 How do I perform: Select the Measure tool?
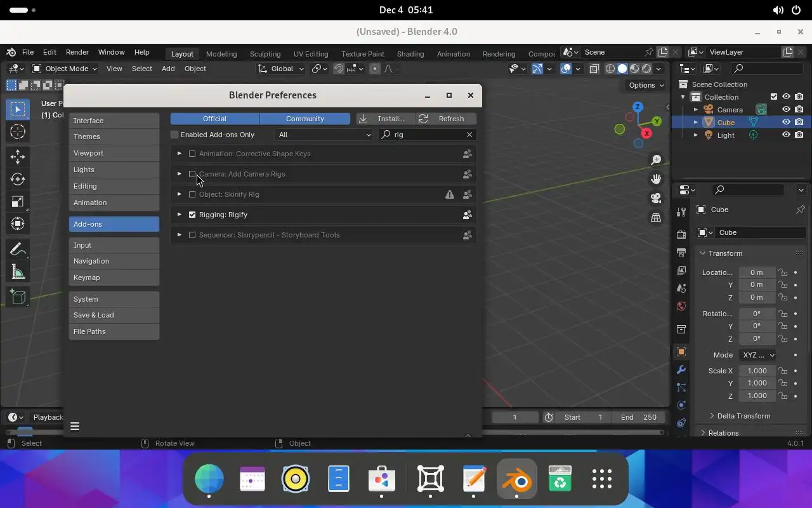(18, 272)
